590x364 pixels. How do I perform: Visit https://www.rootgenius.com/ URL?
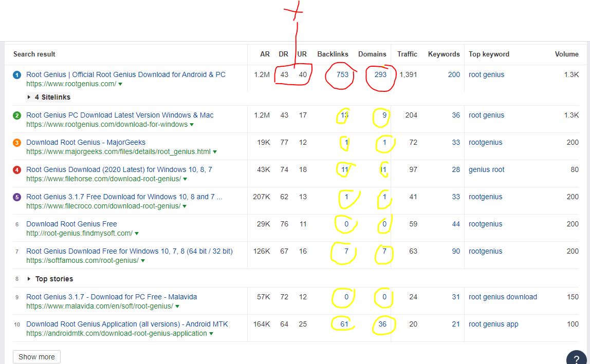tap(71, 84)
